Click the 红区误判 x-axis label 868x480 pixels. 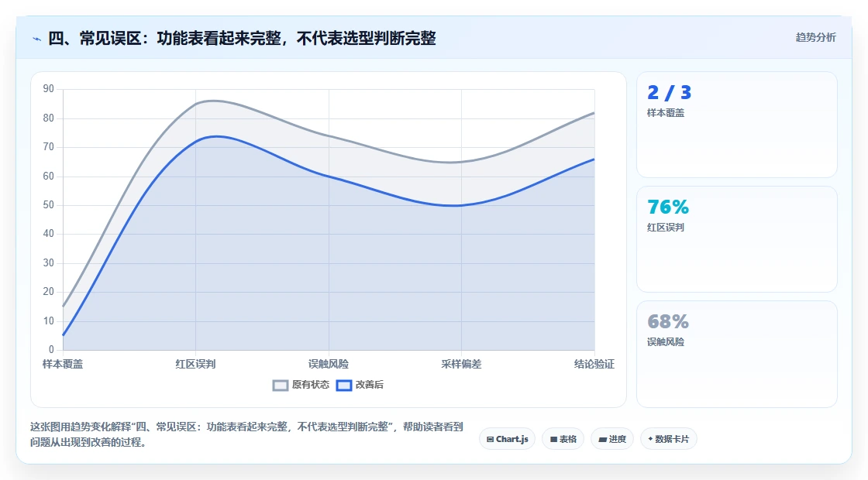[x=195, y=364]
